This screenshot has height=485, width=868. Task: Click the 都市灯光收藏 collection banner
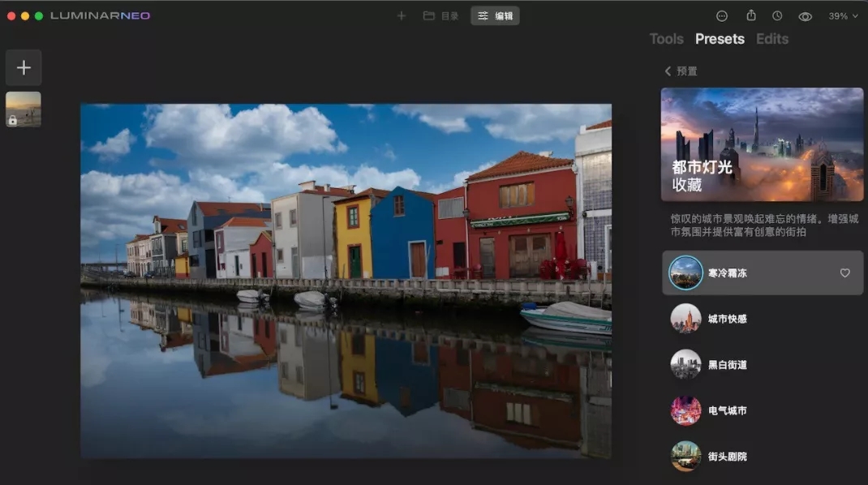pyautogui.click(x=762, y=144)
